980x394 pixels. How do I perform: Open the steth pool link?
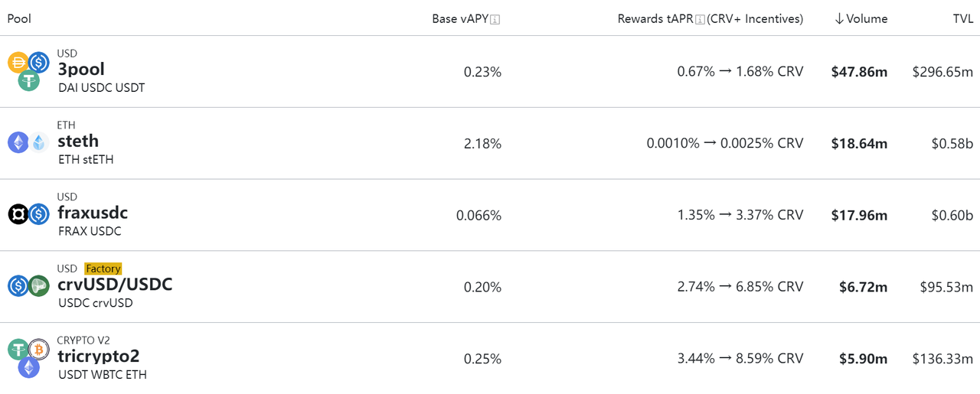78,141
